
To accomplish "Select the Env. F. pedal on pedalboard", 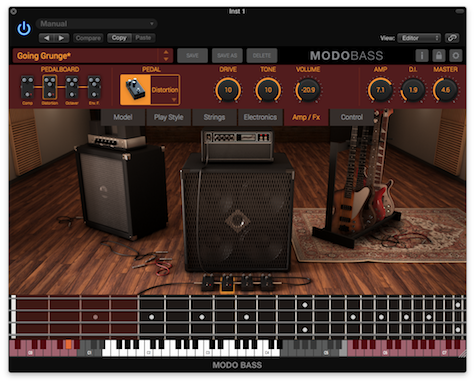I will click(x=94, y=88).
